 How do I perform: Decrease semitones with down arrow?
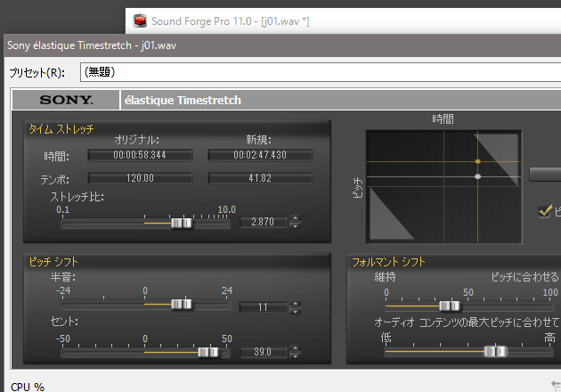pos(295,311)
